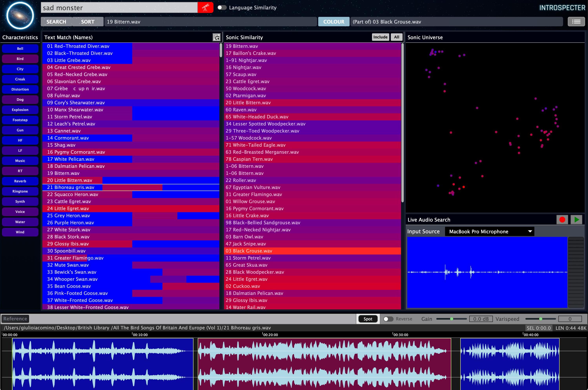Toggle the Include button in Sonic Similarity

[x=380, y=37]
